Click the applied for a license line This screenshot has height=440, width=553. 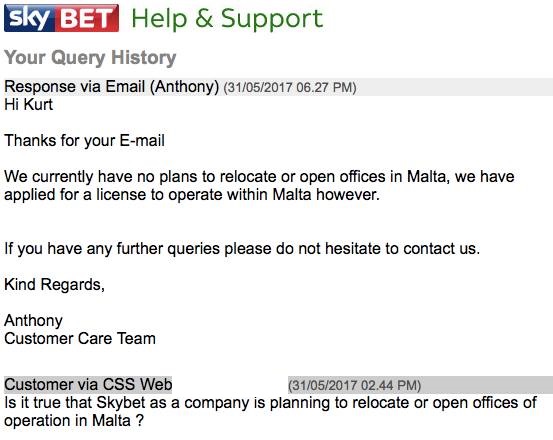(192, 195)
